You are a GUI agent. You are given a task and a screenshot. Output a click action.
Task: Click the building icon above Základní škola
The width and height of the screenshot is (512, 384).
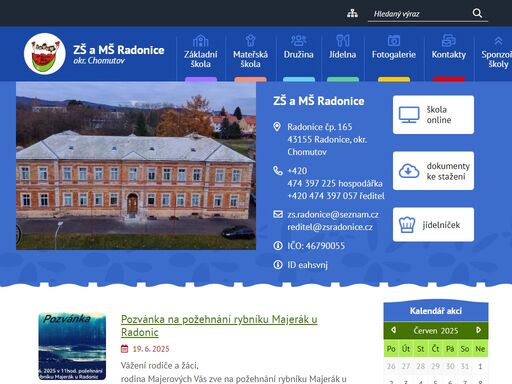200,41
